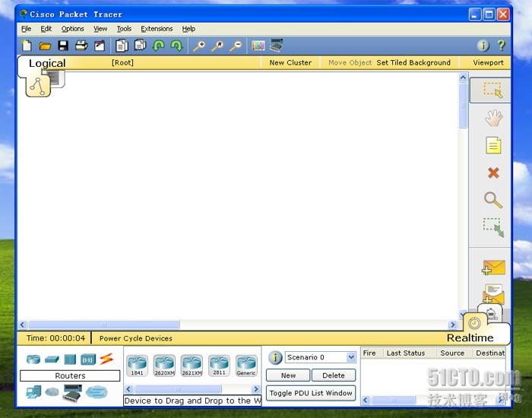
Task: Pick the 2621XM router device
Action: (192, 365)
